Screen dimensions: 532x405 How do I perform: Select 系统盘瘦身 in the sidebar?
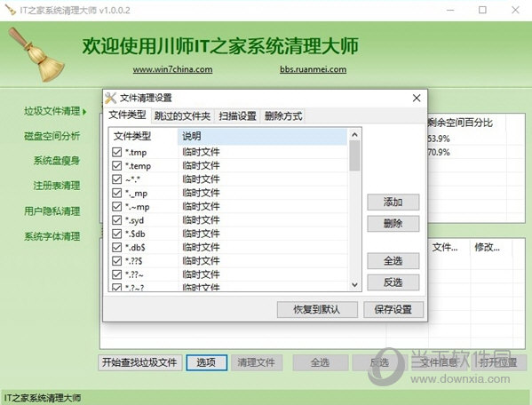click(x=57, y=161)
